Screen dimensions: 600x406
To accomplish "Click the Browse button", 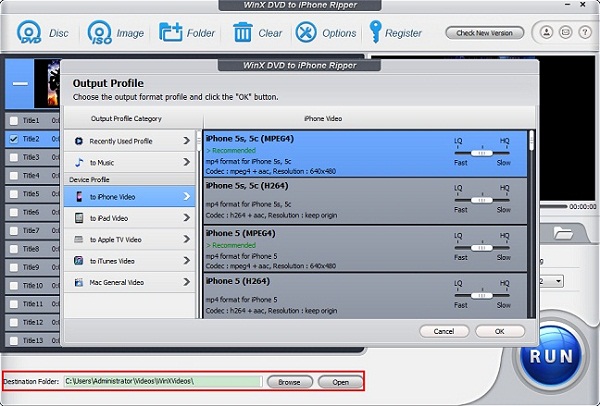I will tap(290, 382).
